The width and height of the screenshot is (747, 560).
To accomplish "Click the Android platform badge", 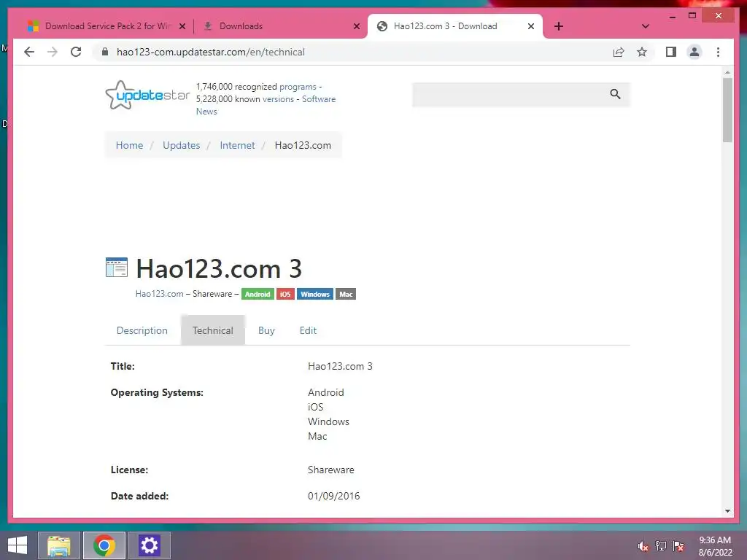I will (258, 295).
